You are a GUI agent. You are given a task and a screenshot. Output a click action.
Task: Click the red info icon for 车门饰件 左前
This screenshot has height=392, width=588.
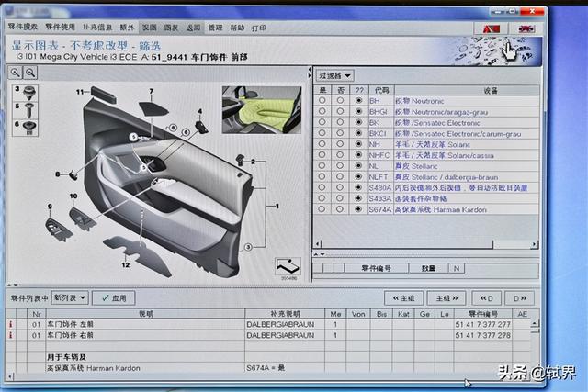tap(10, 325)
